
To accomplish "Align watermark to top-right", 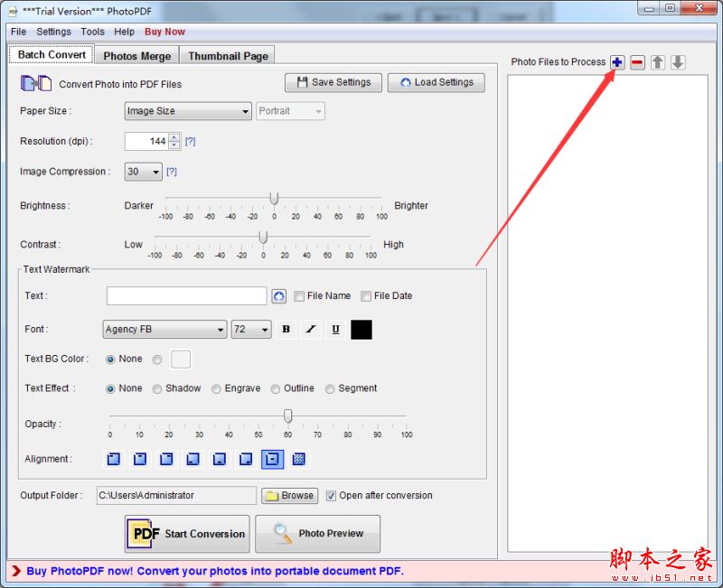I will 166,459.
